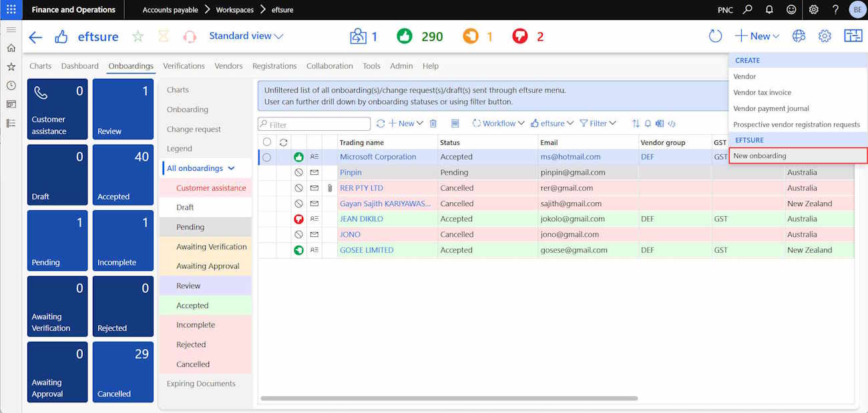This screenshot has width=868, height=413.
Task: Click the sort arrows icon in grid toolbar
Action: click(x=636, y=123)
